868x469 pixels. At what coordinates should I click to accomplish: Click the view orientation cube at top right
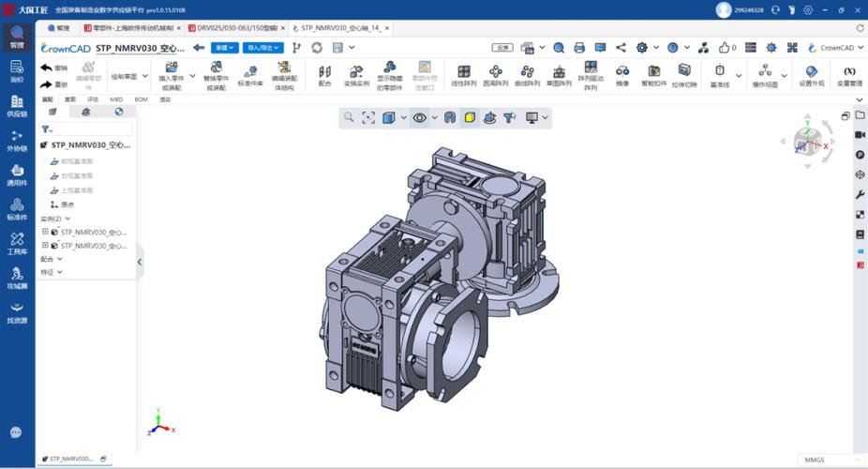[808, 142]
